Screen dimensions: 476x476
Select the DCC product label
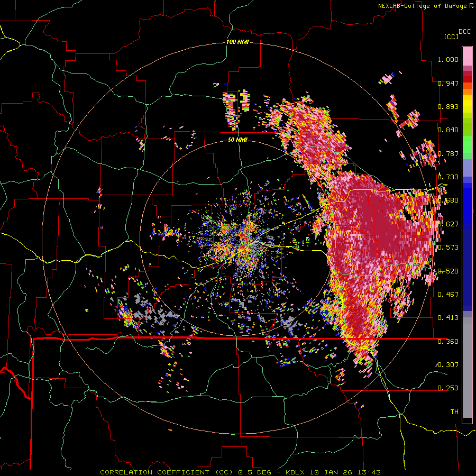point(464,32)
